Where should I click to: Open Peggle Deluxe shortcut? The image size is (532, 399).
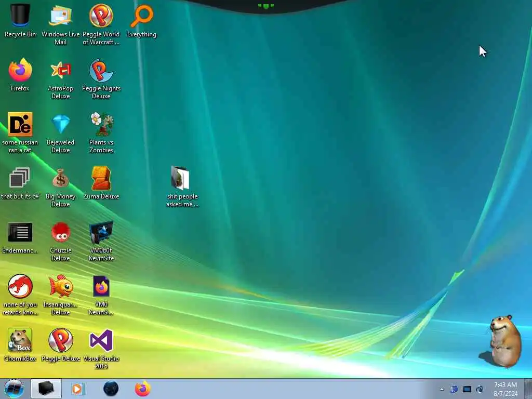coord(60,345)
